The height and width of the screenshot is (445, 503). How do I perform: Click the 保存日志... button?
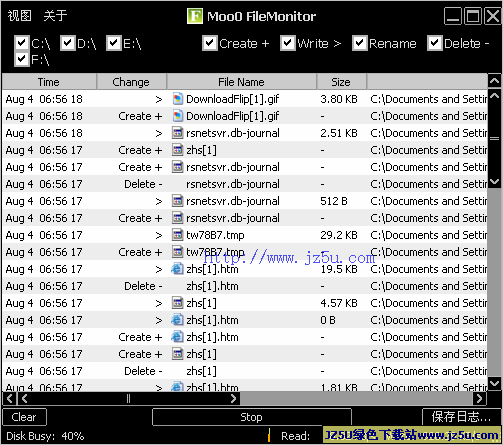click(461, 417)
